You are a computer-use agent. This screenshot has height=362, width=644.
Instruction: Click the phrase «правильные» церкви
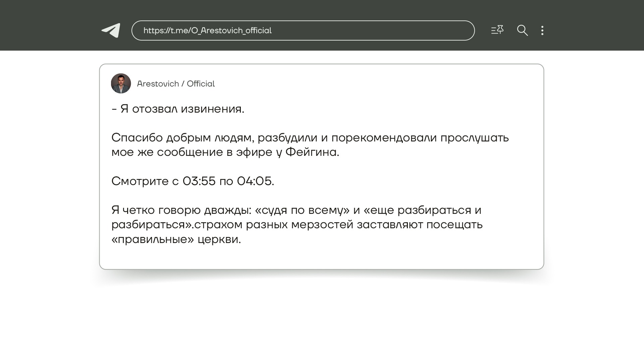click(x=176, y=239)
